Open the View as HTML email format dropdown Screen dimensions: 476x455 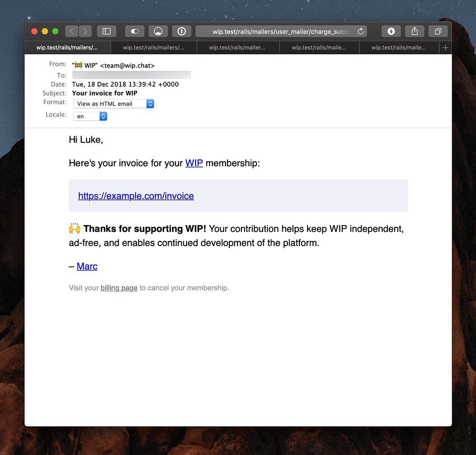point(114,104)
